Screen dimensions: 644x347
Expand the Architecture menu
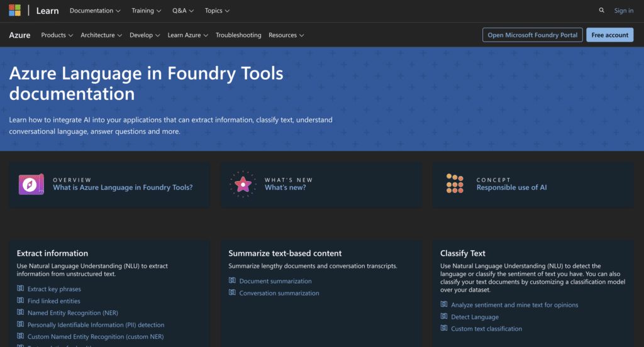[x=101, y=35]
